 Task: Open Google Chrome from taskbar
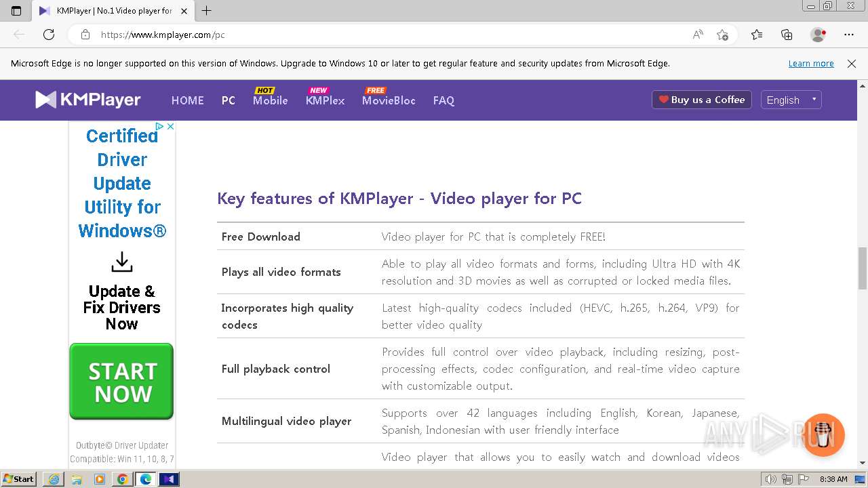(x=123, y=479)
